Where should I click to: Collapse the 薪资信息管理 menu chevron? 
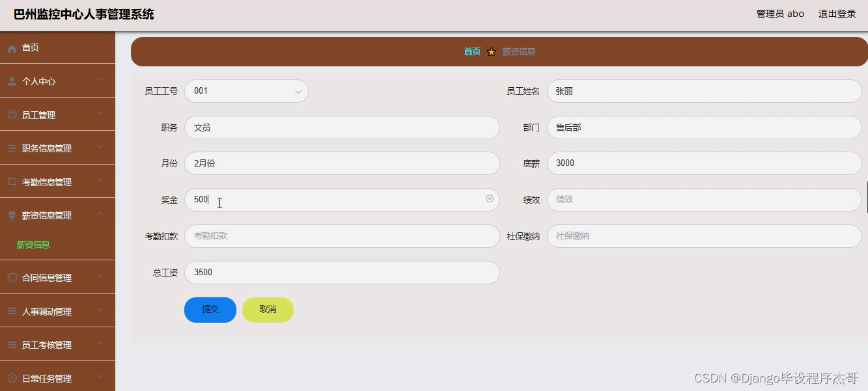pyautogui.click(x=100, y=214)
